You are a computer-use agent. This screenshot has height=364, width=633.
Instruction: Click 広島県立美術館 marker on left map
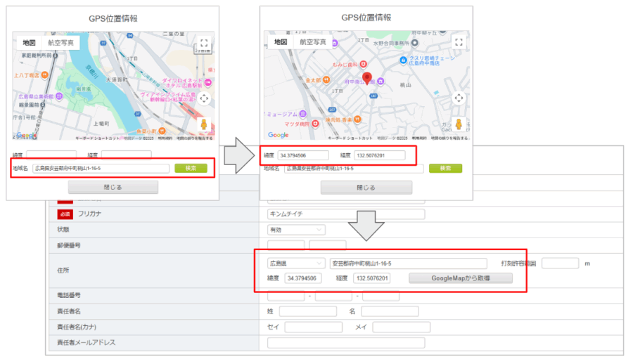(59, 96)
